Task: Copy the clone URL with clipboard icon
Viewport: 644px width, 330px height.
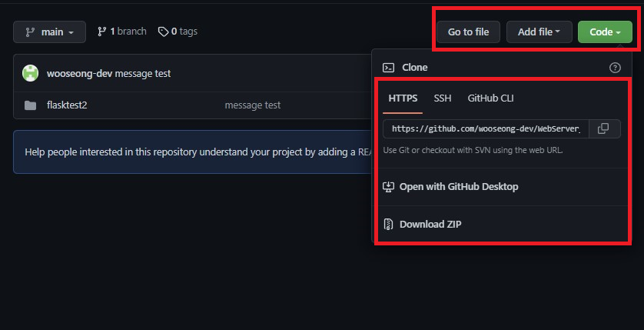Action: coord(603,128)
